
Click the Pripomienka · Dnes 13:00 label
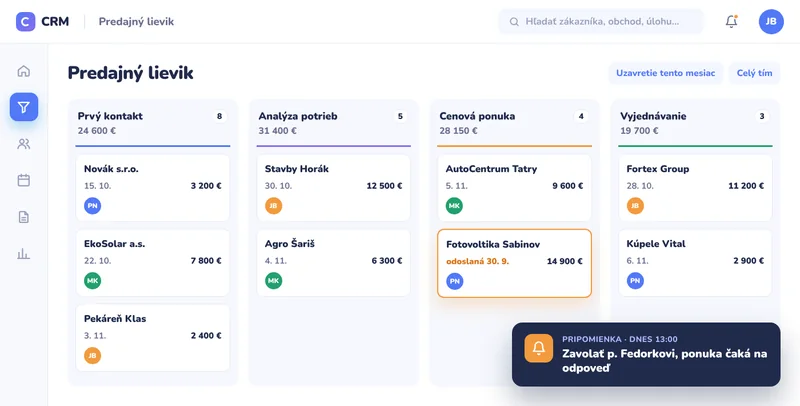tap(620, 339)
